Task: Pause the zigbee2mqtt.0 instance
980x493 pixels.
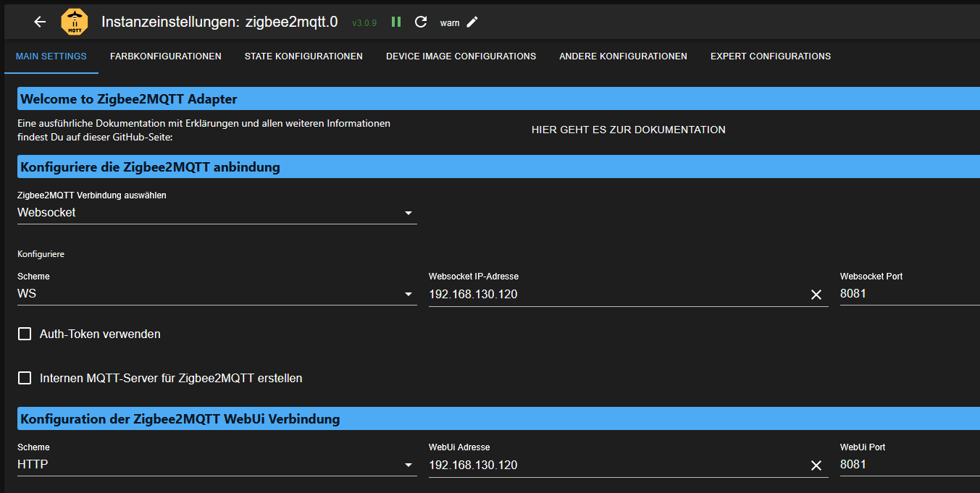Action: (x=396, y=22)
